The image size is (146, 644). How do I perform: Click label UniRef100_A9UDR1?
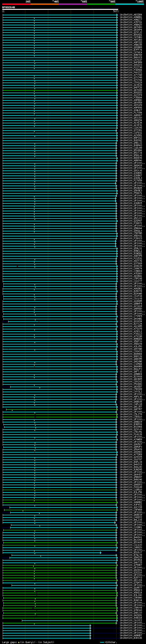pyautogui.click(x=131, y=289)
